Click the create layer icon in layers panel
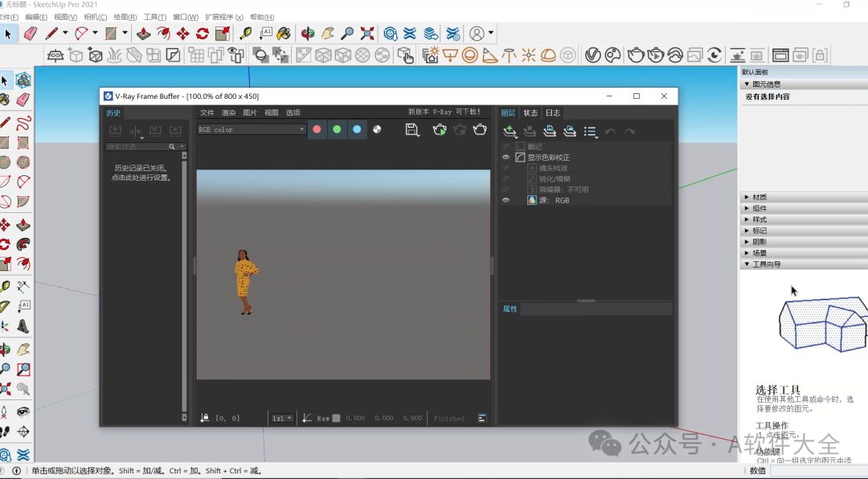 click(x=510, y=131)
